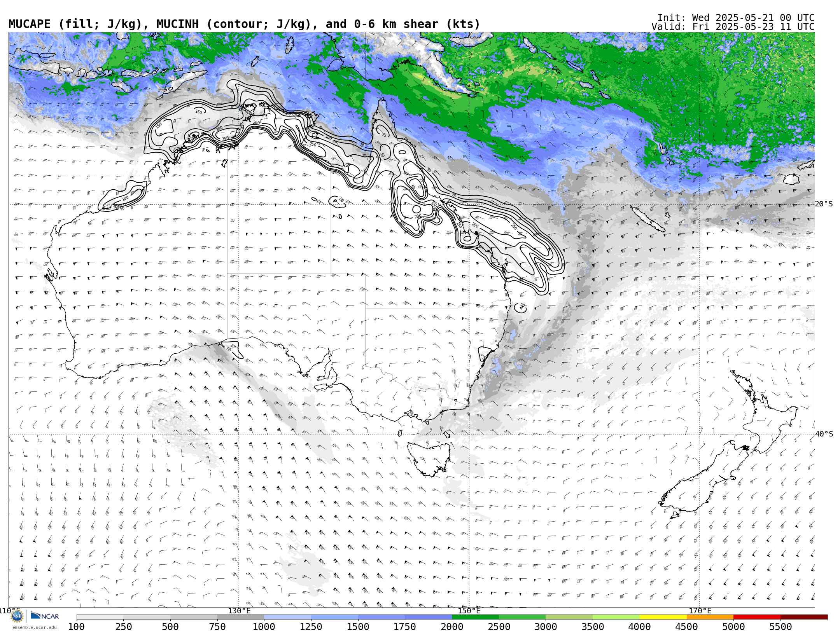
Task: Pick the red swatch between 5000 and 5500
Action: coord(757,617)
